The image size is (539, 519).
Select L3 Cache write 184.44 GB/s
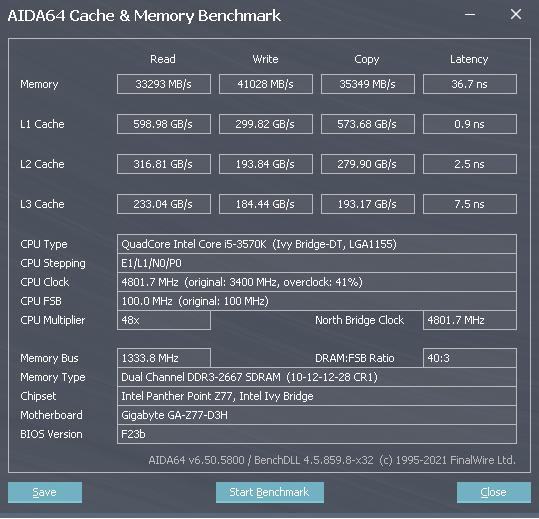pyautogui.click(x=266, y=204)
